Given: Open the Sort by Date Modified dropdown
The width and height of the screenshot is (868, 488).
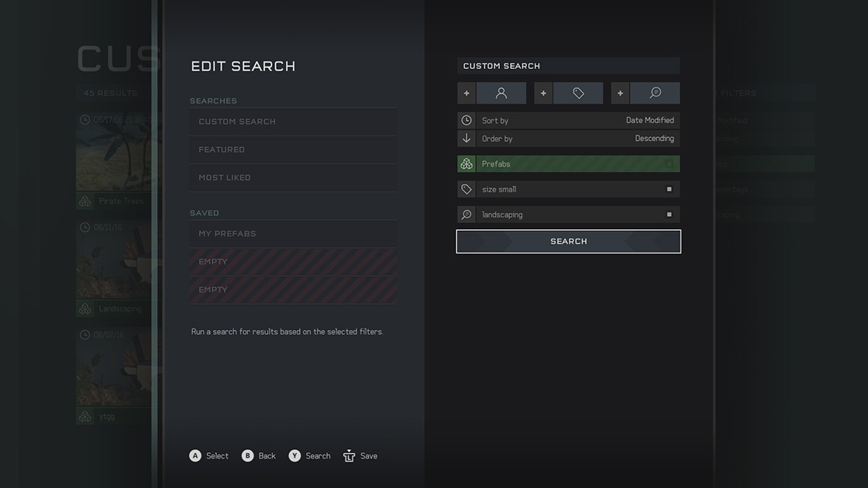Looking at the screenshot, I should (577, 120).
